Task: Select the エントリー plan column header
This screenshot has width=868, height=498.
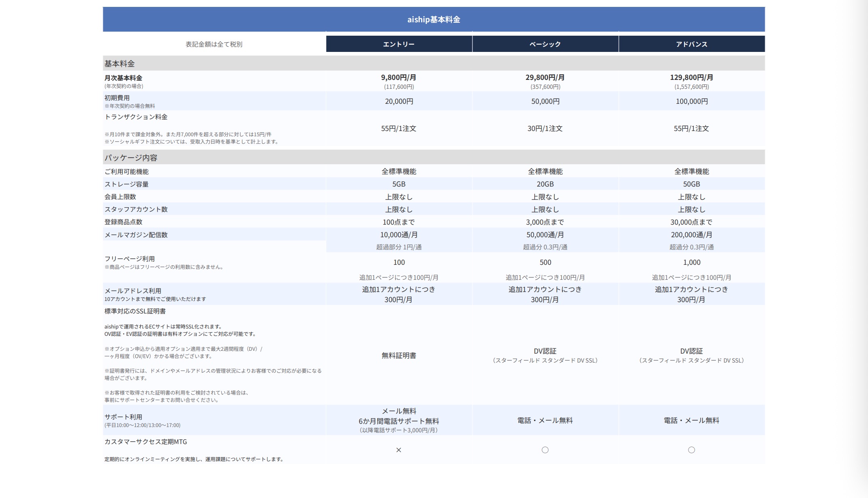Action: click(399, 44)
